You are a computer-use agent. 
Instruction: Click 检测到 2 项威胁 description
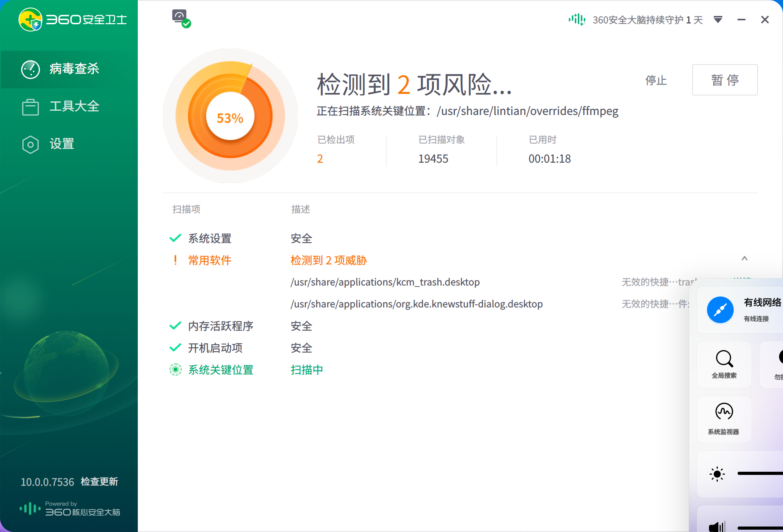coord(328,260)
